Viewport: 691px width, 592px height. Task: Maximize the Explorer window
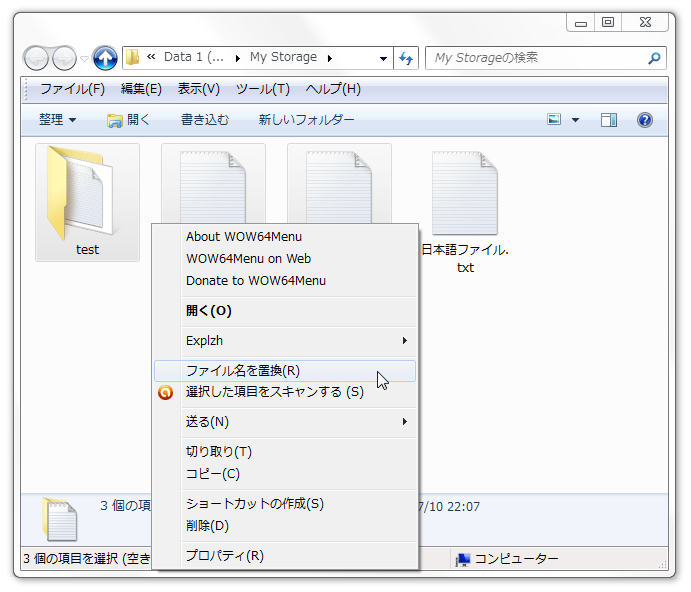point(608,22)
